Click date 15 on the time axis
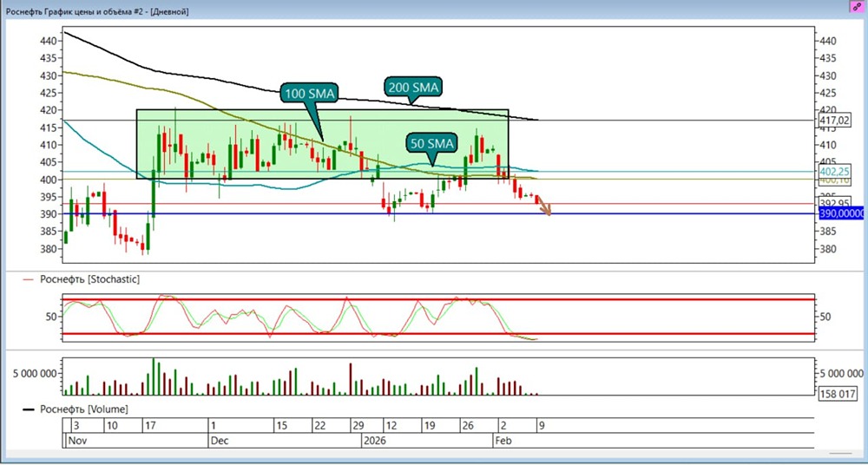 coord(281,426)
